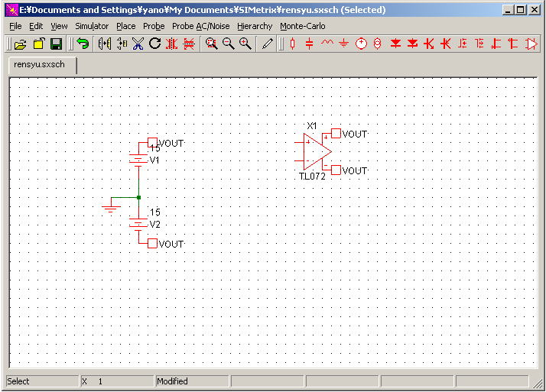Select the zoom box magnifier icon
The height and width of the screenshot is (392, 546).
point(211,44)
